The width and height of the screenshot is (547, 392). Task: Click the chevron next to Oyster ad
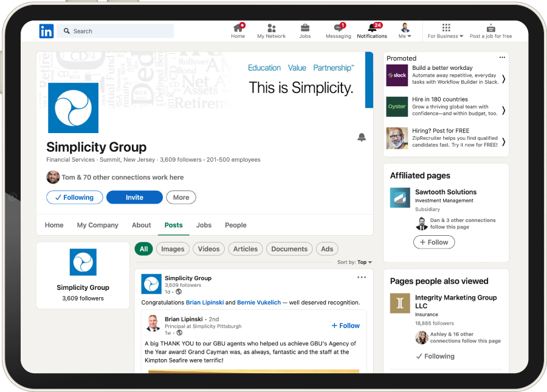tap(504, 111)
